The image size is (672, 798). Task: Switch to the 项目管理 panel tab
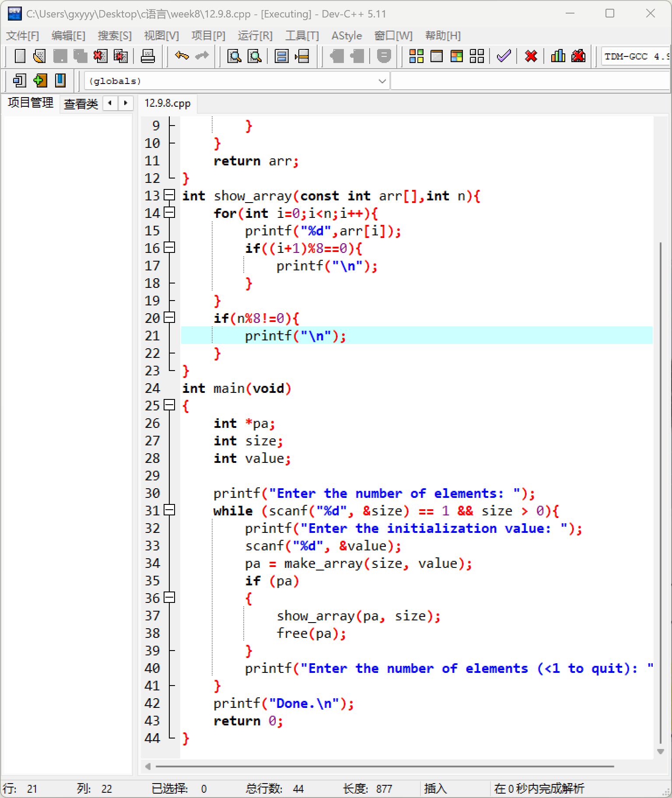[x=31, y=103]
